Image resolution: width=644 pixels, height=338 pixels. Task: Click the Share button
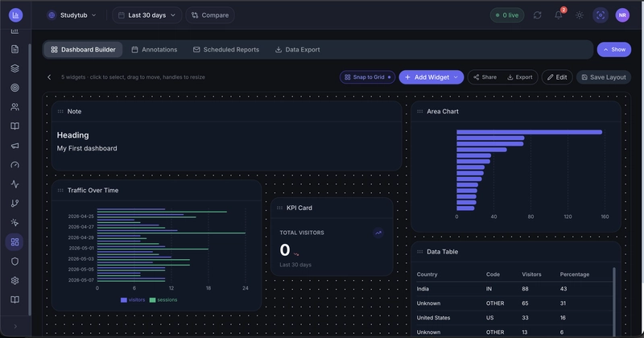(485, 77)
